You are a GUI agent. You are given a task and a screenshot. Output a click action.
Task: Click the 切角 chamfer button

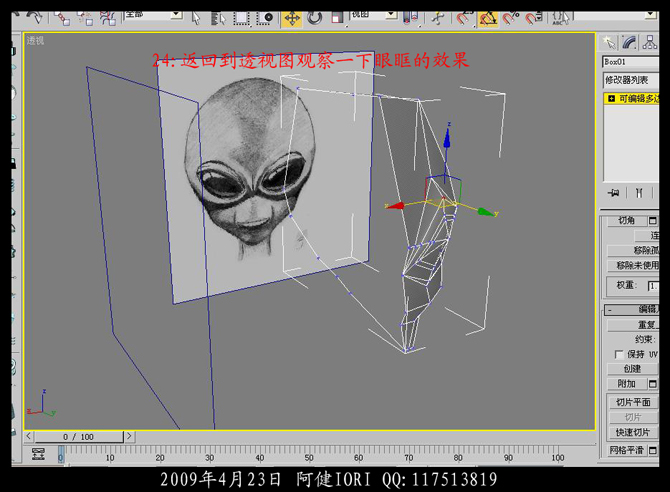[626, 221]
